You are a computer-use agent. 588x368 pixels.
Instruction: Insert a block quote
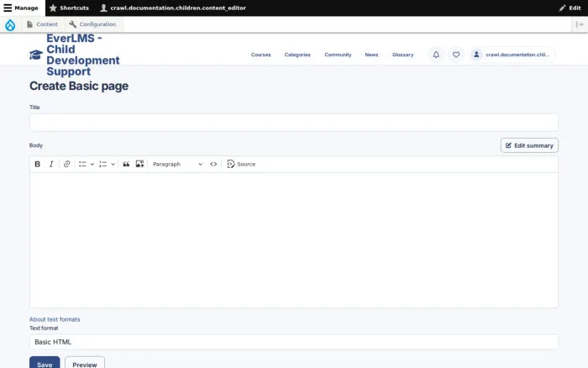pyautogui.click(x=126, y=164)
